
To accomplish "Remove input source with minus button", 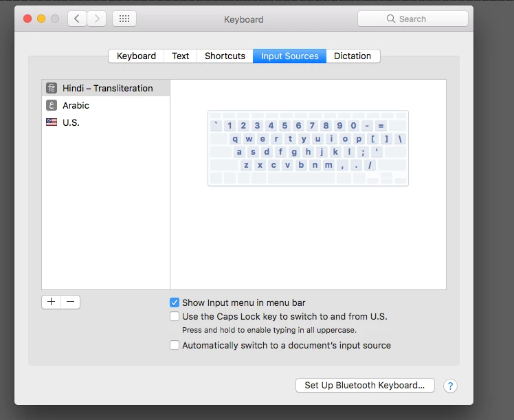I will [71, 302].
